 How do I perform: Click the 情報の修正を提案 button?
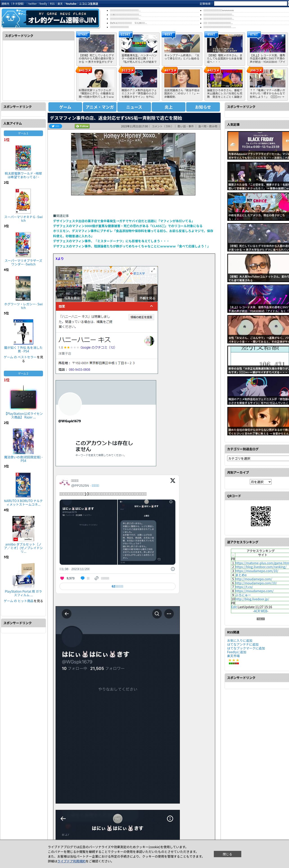click(x=141, y=317)
